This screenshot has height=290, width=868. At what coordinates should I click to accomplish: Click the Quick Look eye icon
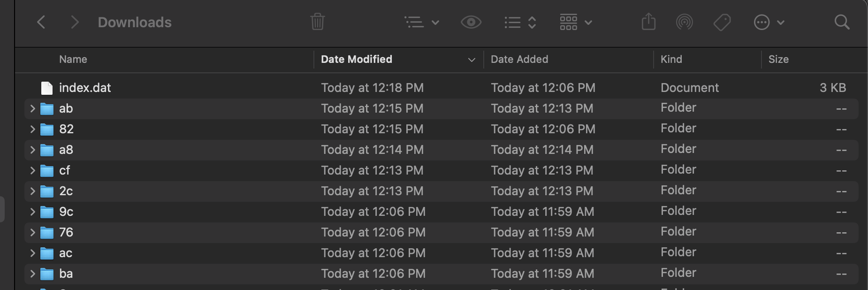[x=471, y=22]
